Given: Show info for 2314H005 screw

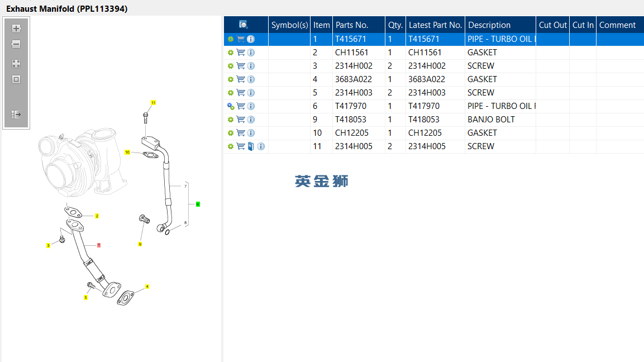Looking at the screenshot, I should click(261, 146).
